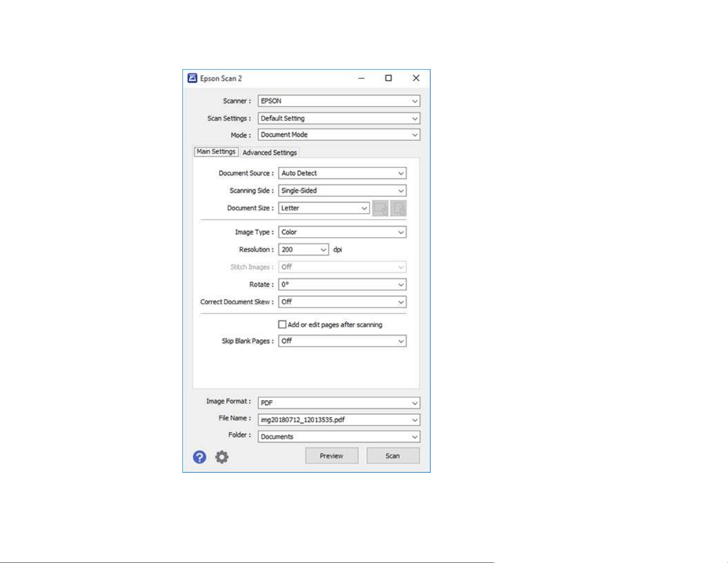Viewport: 728px width, 563px height.
Task: Close the Epson Scan 2 window
Action: pos(416,78)
